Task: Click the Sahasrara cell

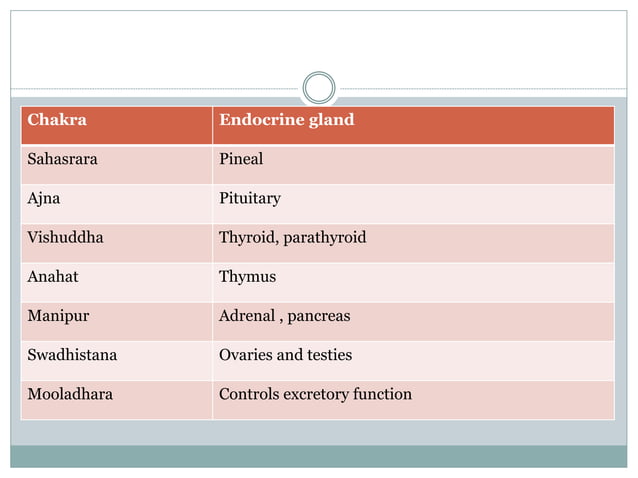Action: tap(62, 159)
